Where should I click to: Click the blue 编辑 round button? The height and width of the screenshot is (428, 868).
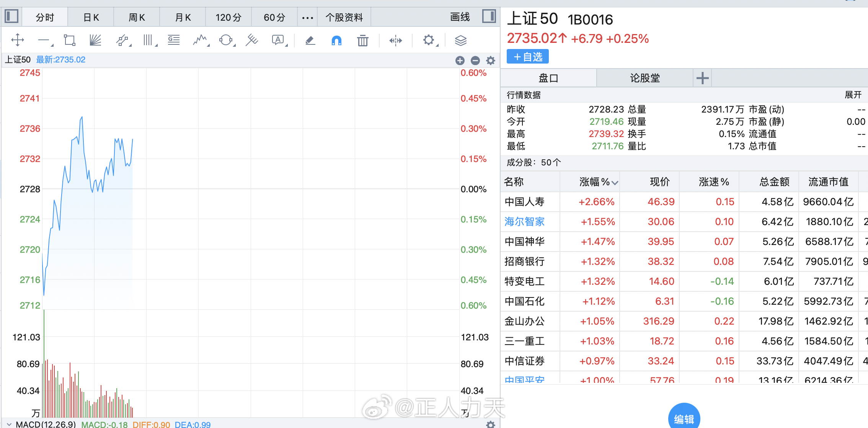coord(684,417)
